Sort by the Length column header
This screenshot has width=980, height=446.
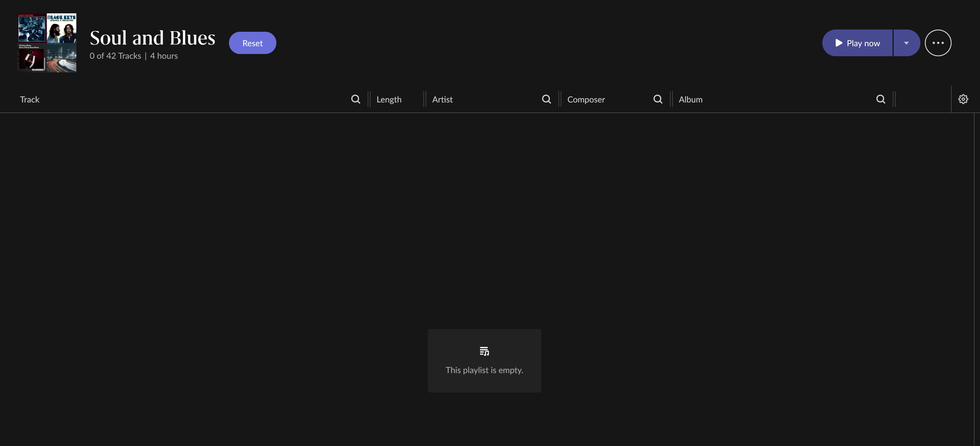(x=389, y=100)
